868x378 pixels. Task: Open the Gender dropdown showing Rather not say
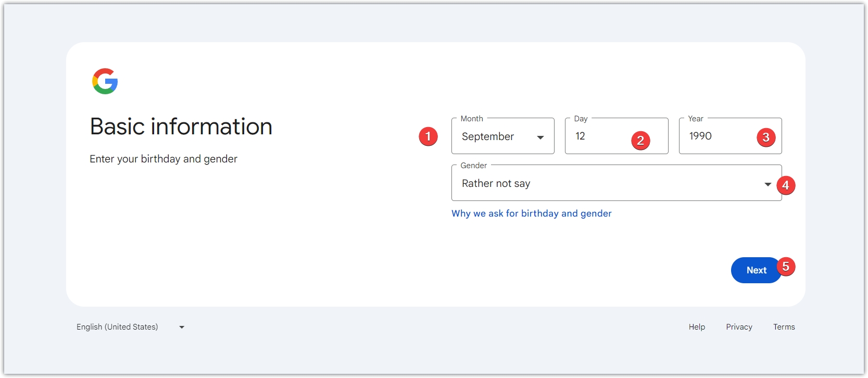pyautogui.click(x=599, y=184)
